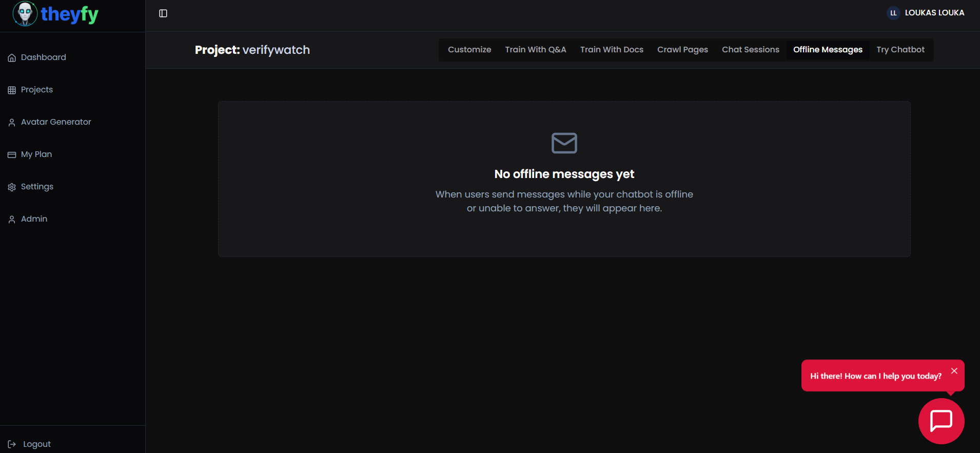Click the envelope icon in empty state

coord(564,143)
